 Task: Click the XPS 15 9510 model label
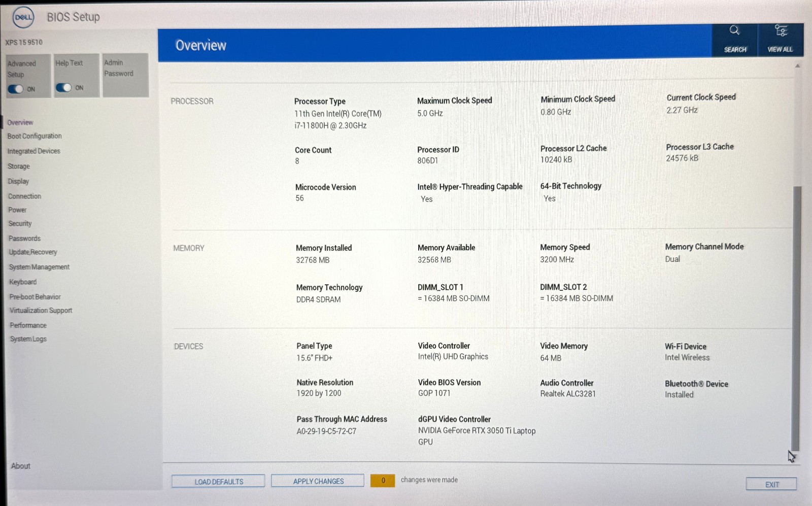point(24,42)
